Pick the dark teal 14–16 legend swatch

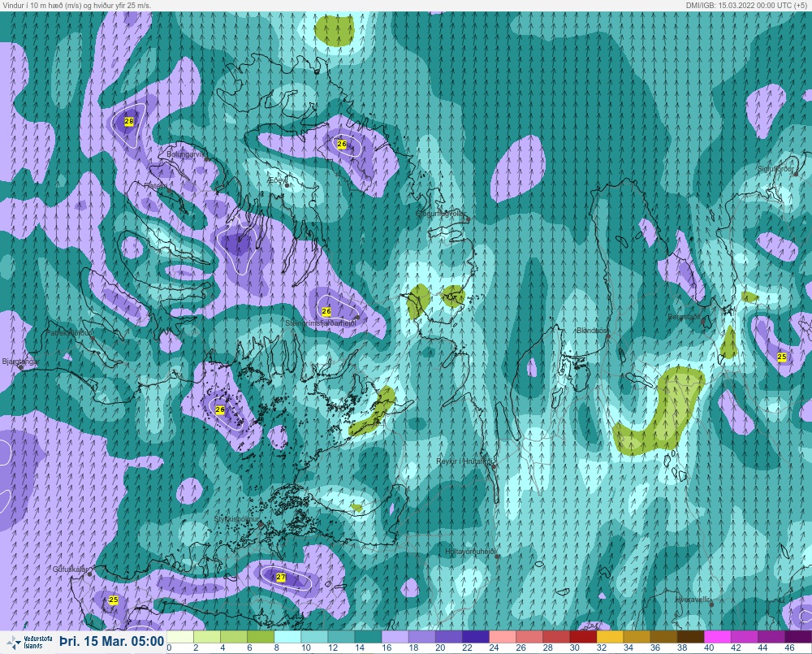368,637
